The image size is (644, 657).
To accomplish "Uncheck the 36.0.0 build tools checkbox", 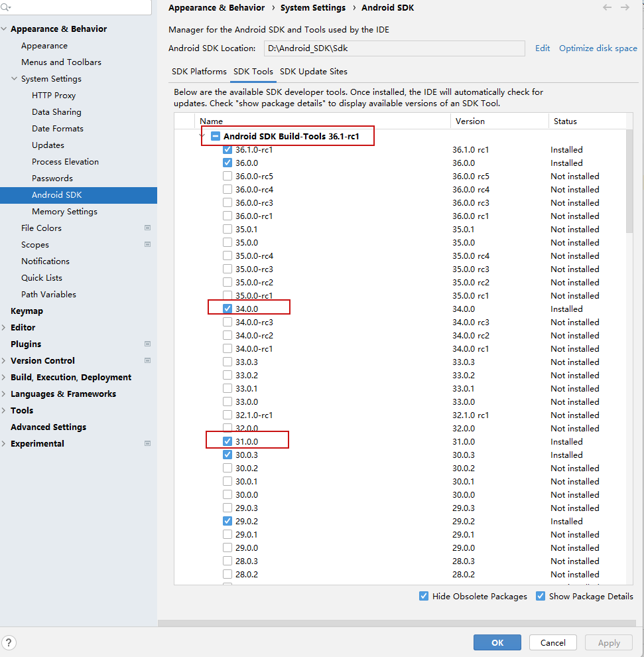I will (227, 163).
